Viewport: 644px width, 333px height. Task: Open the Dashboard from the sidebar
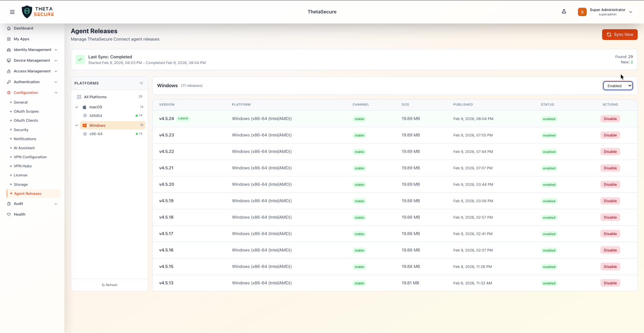pyautogui.click(x=23, y=28)
